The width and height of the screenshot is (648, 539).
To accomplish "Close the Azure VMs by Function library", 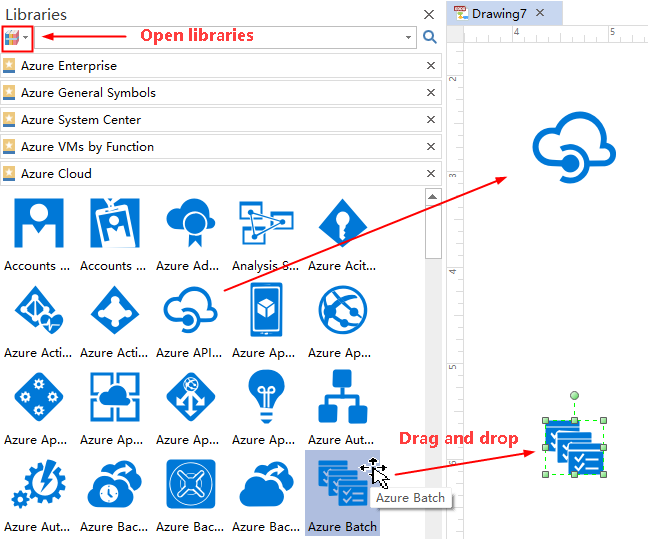I will click(431, 147).
